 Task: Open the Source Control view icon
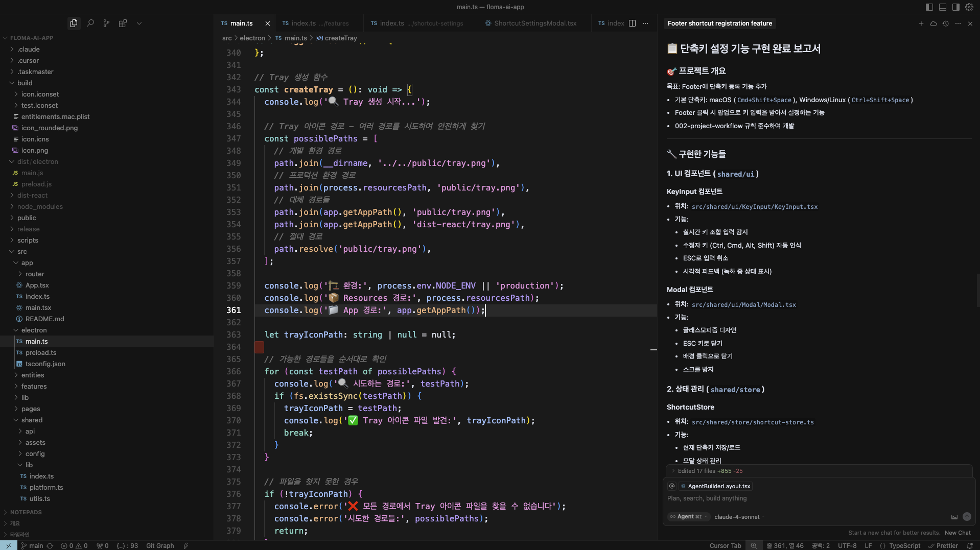(x=106, y=23)
